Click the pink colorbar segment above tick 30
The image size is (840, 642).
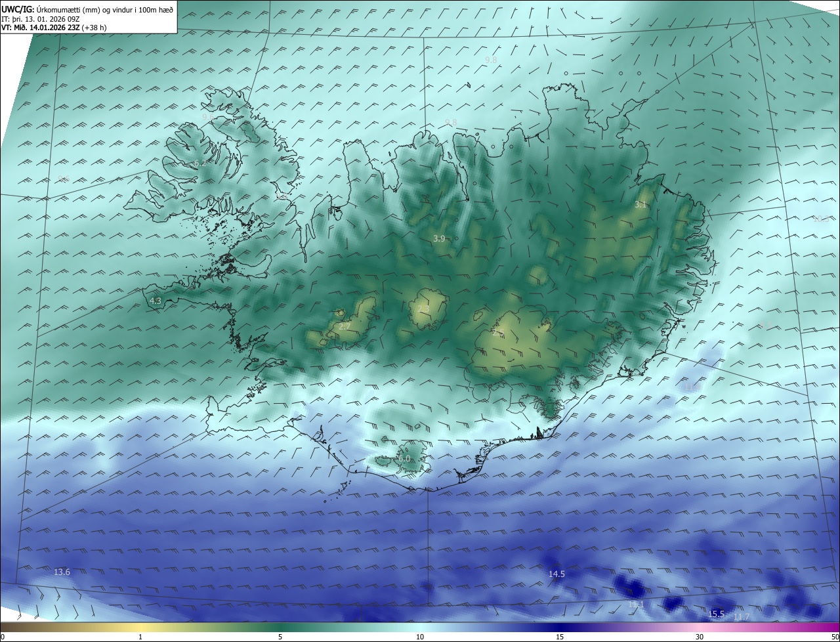point(700,627)
